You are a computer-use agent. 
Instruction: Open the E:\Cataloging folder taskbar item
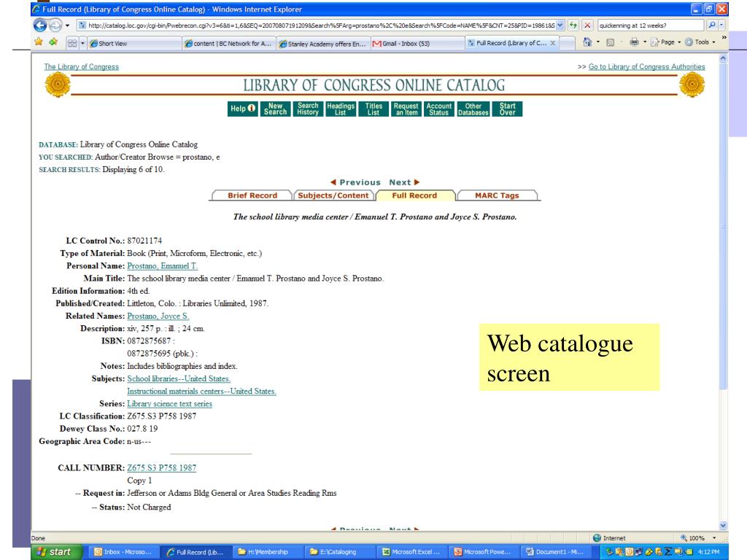click(339, 552)
